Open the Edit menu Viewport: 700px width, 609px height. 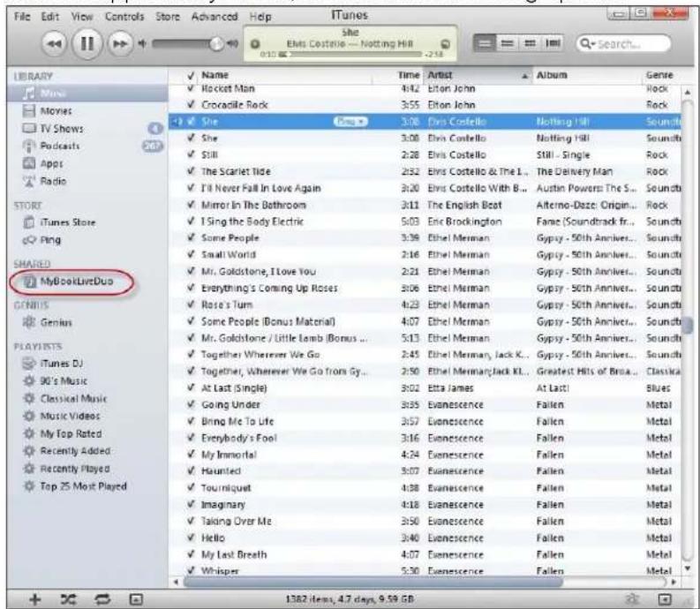50,17
